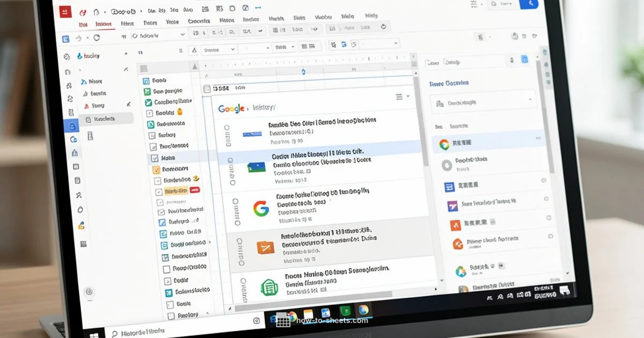Select the Google 'G' logo in message list
644x338 pixels.
[x=261, y=209]
